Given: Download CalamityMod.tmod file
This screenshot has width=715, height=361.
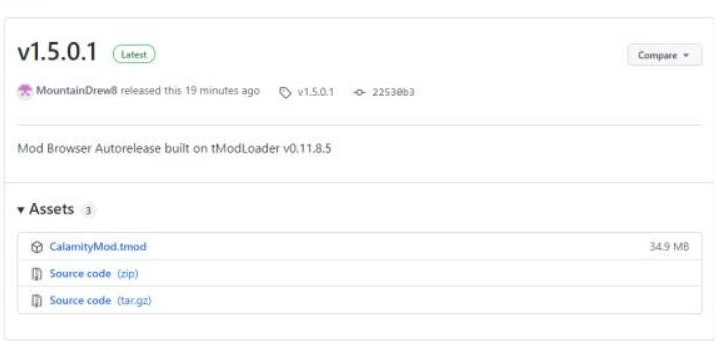Looking at the screenshot, I should tap(98, 247).
